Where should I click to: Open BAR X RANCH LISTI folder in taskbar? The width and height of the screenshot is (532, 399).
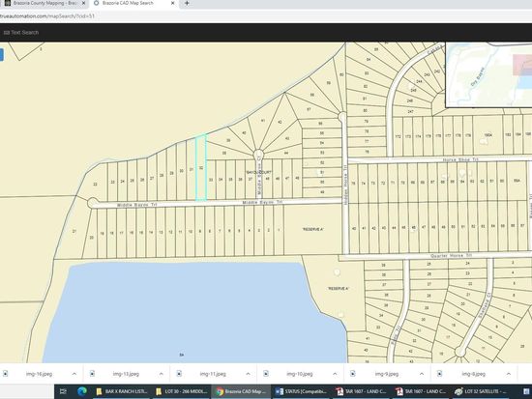tap(122, 391)
